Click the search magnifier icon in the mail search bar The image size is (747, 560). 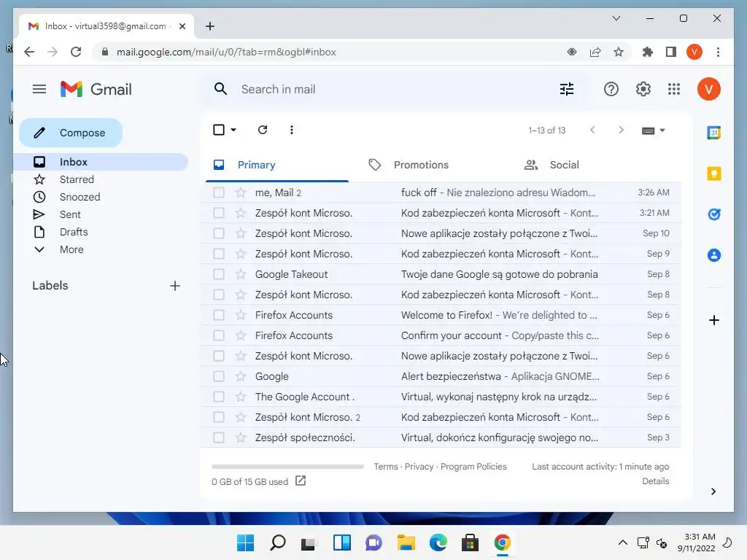(x=220, y=89)
